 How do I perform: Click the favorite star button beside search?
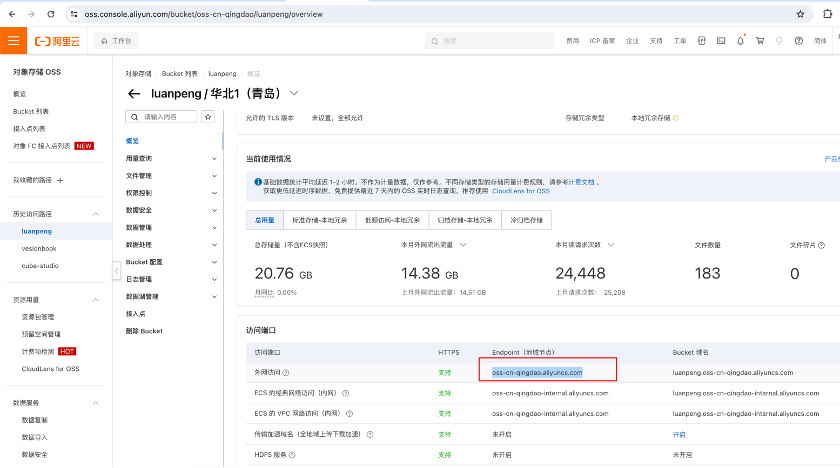pyautogui.click(x=208, y=117)
